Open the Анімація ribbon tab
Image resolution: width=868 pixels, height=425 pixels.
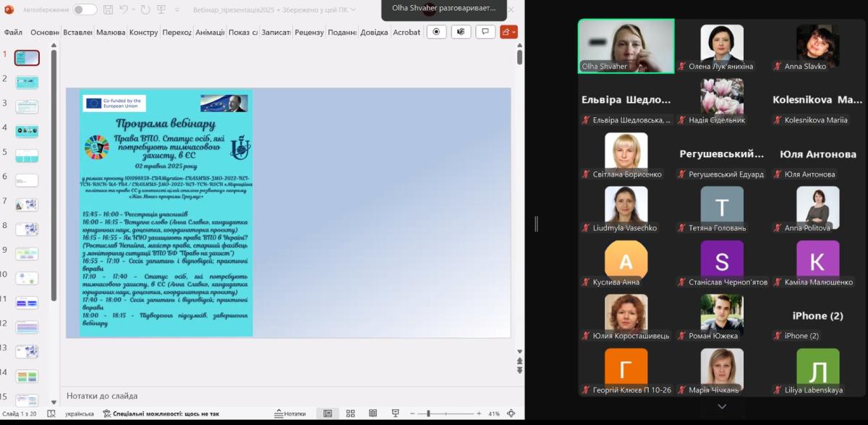tap(210, 32)
